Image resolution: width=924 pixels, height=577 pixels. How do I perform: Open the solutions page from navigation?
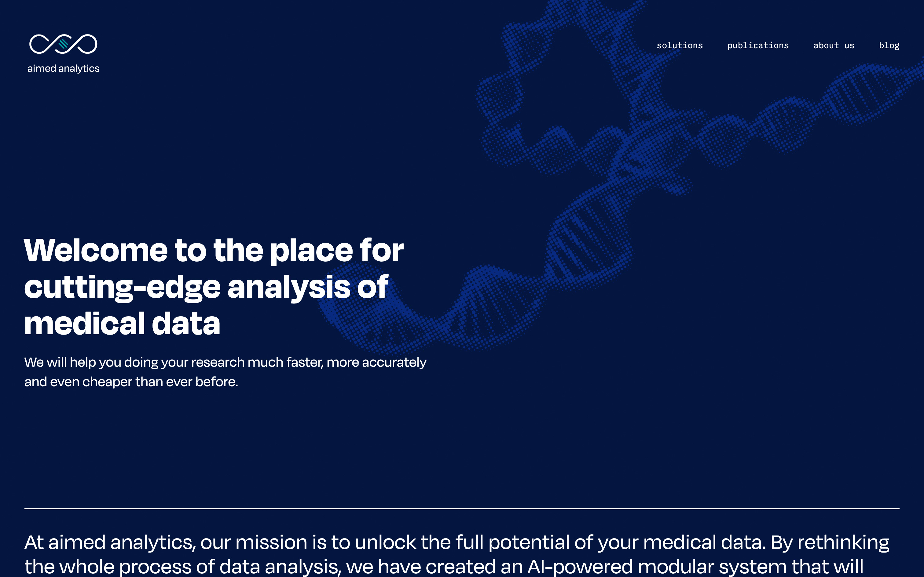click(680, 45)
